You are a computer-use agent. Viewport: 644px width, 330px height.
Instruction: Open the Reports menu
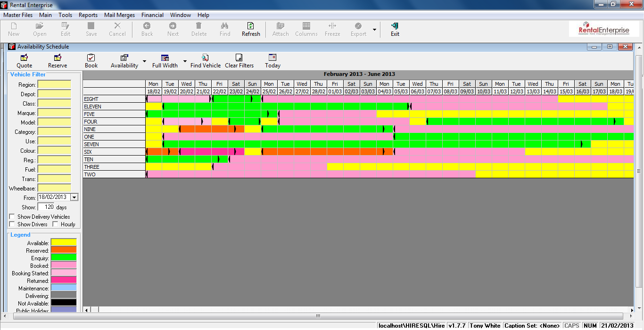click(x=88, y=15)
